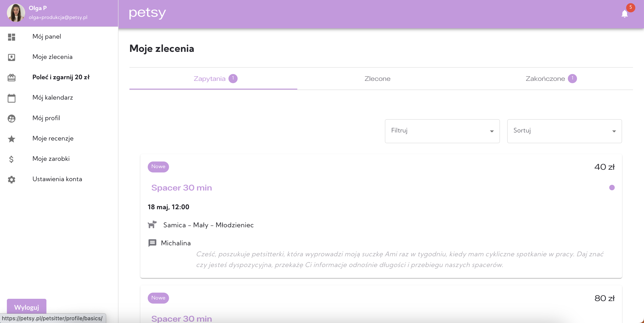Click the Nowe tag on 80 zł request
The height and width of the screenshot is (323, 644).
point(158,298)
